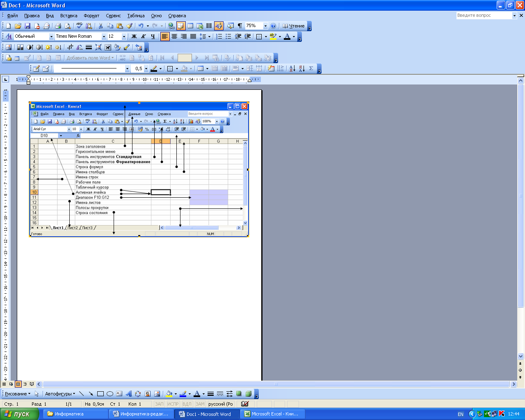Open the 3-D style menu cube icon

249,394
